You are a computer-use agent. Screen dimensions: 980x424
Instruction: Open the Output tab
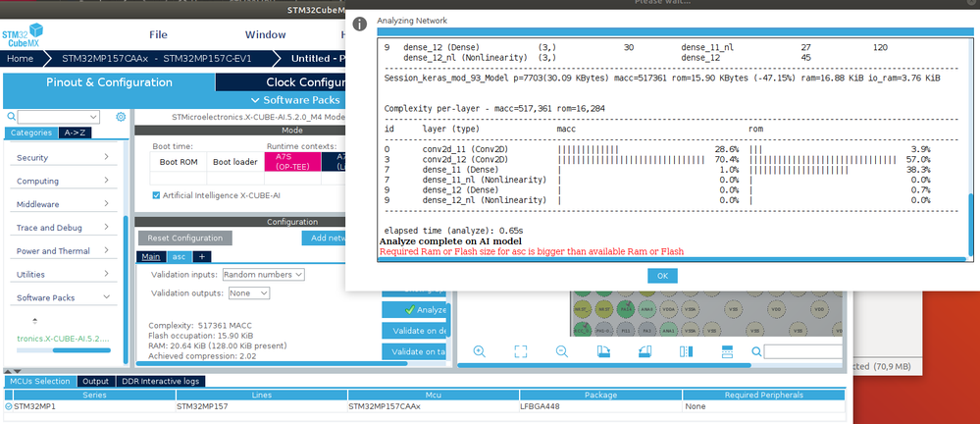95,382
